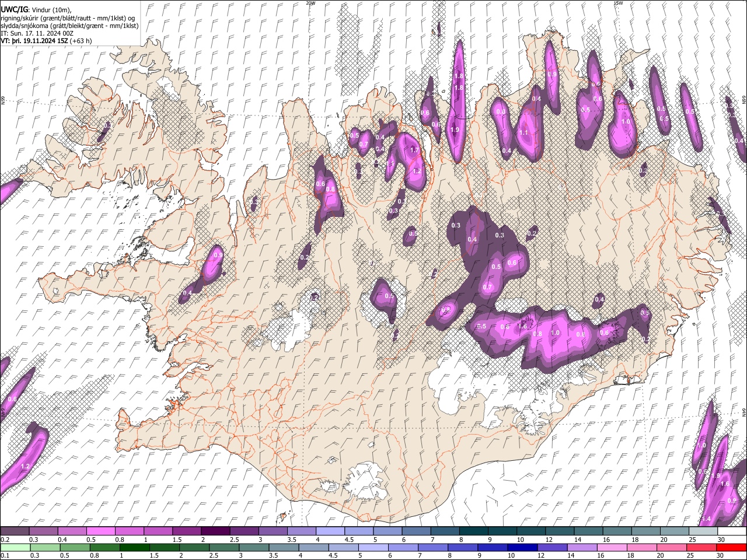The height and width of the screenshot is (560, 747).
Task: Select bright pink upper swatch between 0.5 and 0.8
Action: click(x=101, y=531)
